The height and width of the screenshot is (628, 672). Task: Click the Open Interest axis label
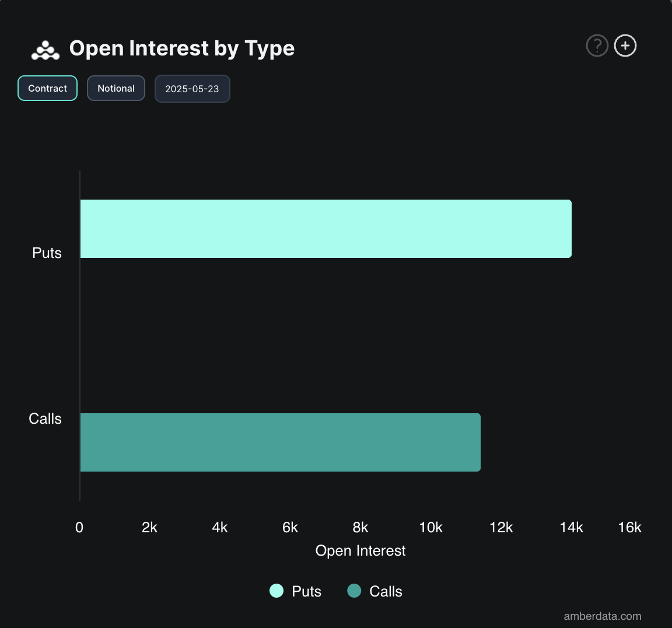pyautogui.click(x=360, y=550)
